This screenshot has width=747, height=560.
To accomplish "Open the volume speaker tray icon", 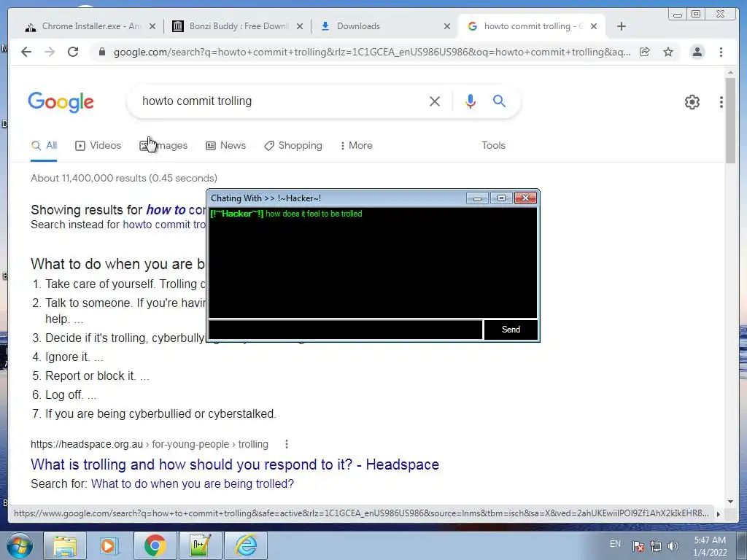I will 673,546.
